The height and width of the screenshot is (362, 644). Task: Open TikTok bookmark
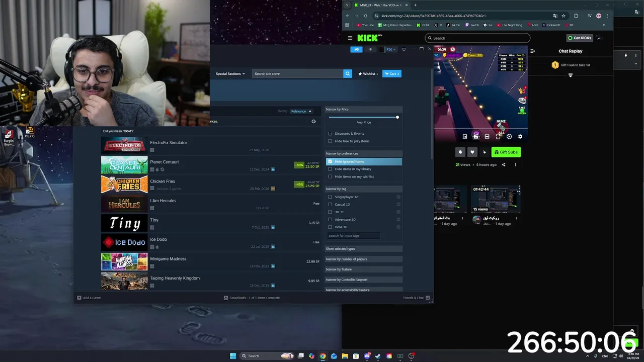coord(453,25)
